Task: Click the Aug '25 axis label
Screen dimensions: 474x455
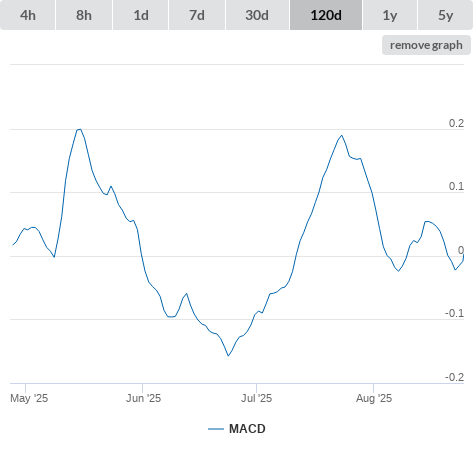Action: point(374,398)
